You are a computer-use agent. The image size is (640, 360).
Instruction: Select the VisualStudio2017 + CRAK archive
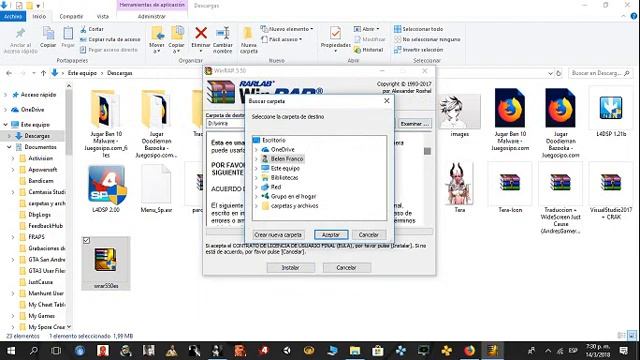pyautogui.click(x=611, y=183)
